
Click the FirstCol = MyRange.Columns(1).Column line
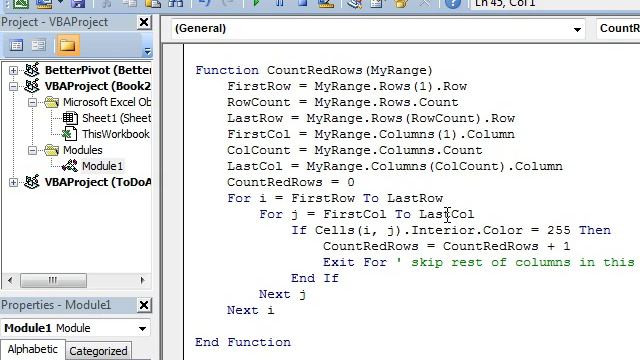click(x=371, y=134)
